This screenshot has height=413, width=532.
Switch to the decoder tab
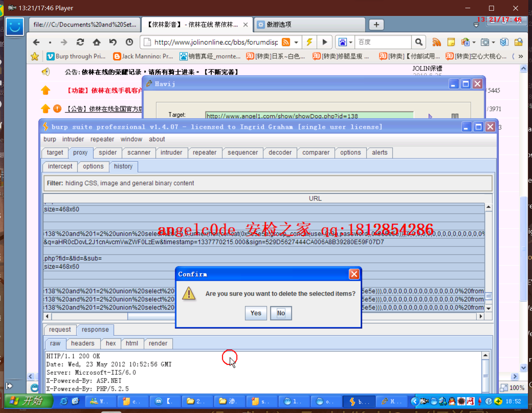click(x=280, y=153)
